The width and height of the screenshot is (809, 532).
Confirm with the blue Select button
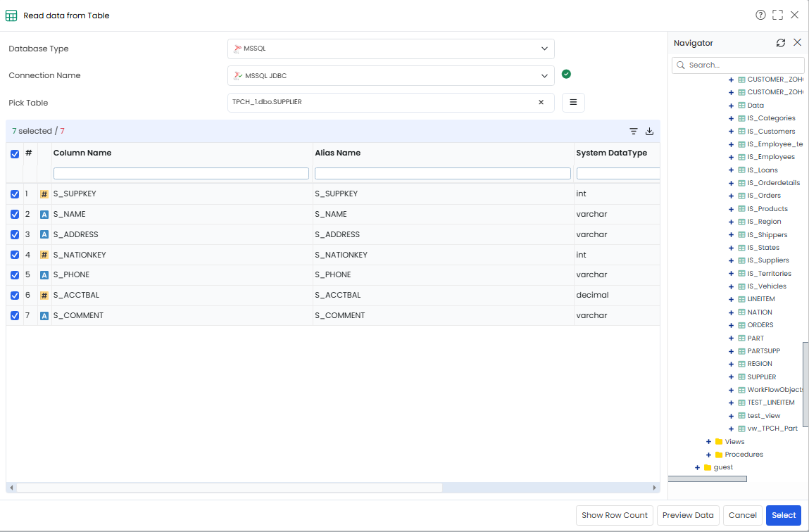point(784,515)
